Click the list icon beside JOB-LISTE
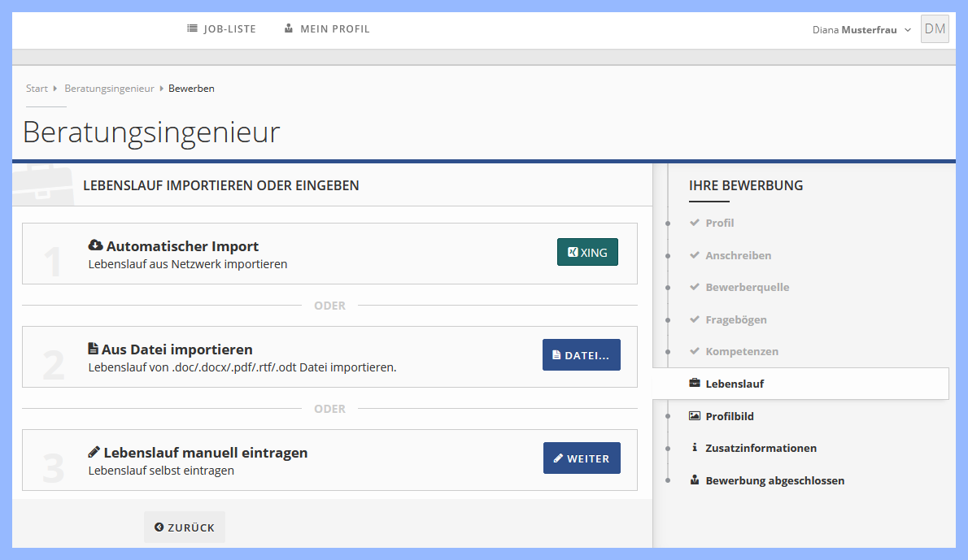968x560 pixels. [190, 28]
